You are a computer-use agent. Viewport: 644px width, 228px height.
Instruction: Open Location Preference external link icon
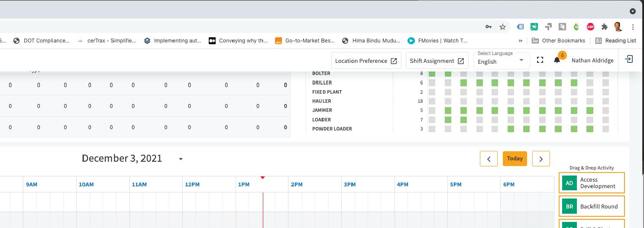click(x=394, y=61)
